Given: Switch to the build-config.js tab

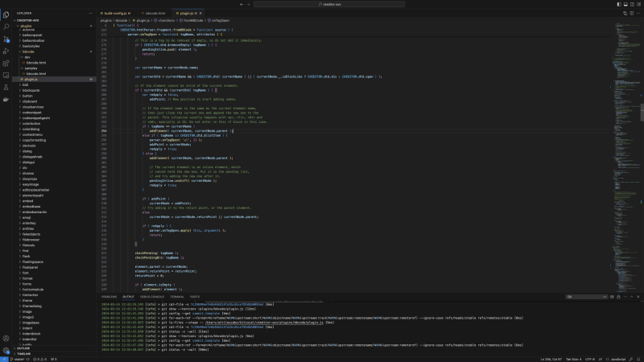Looking at the screenshot, I should tap(116, 13).
